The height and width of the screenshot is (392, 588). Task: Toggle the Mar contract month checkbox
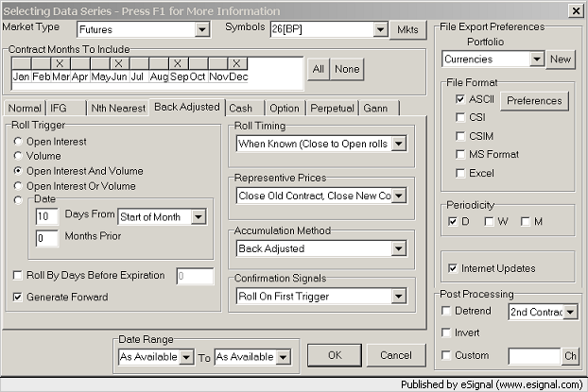61,63
